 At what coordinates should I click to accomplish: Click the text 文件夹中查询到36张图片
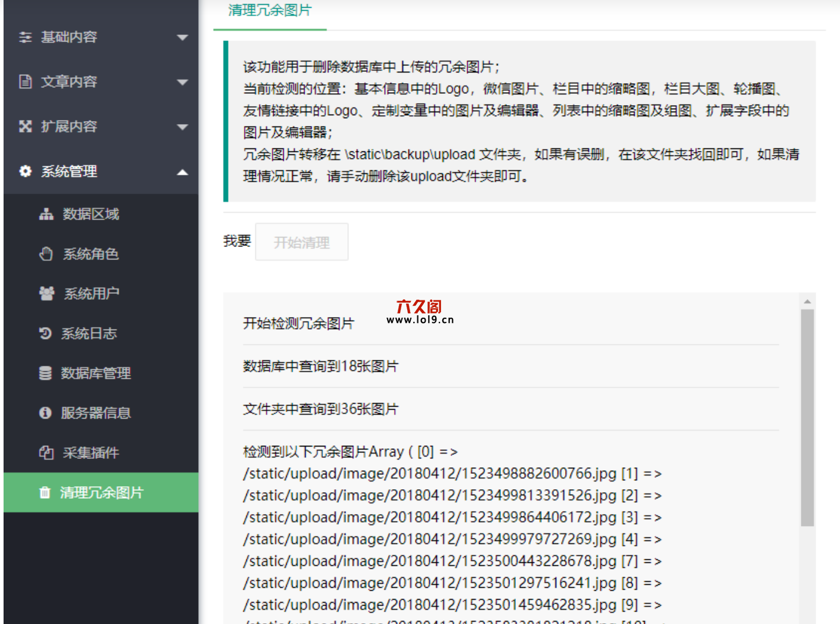click(x=321, y=409)
